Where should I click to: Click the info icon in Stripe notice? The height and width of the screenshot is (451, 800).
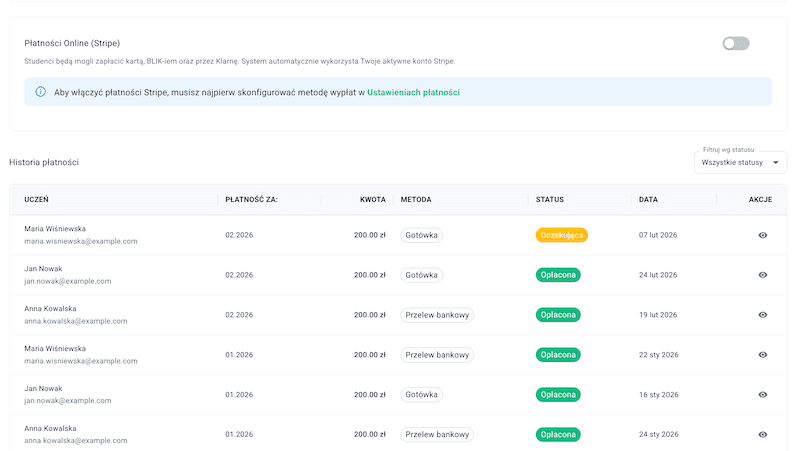40,92
